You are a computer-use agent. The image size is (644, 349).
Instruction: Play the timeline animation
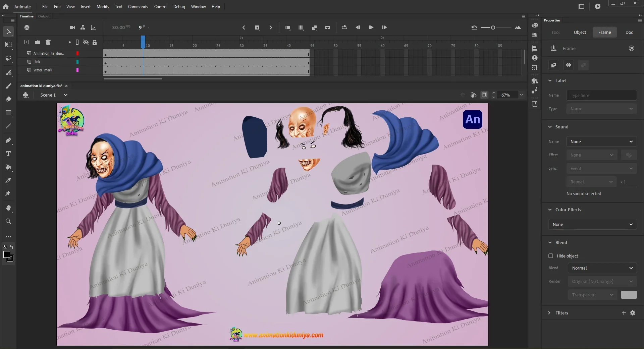click(371, 27)
